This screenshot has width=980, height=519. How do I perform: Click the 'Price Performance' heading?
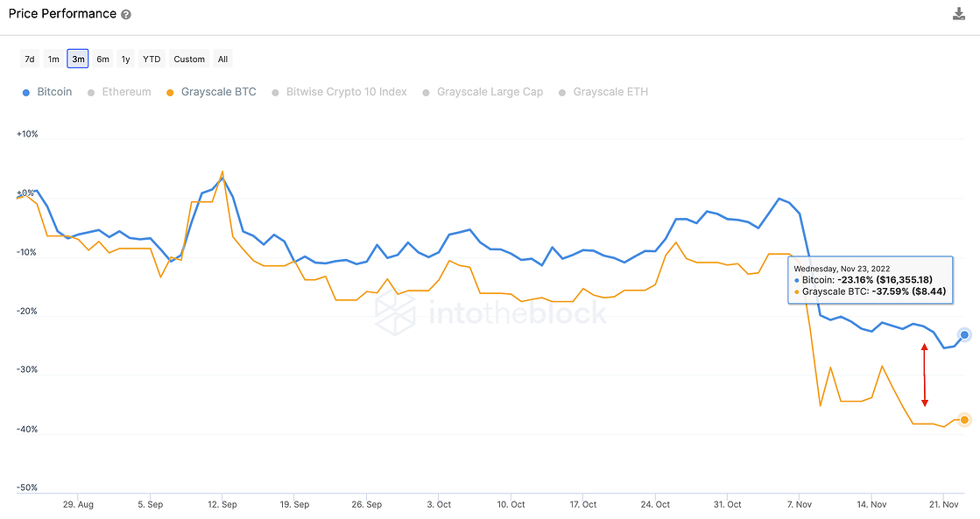tap(62, 14)
